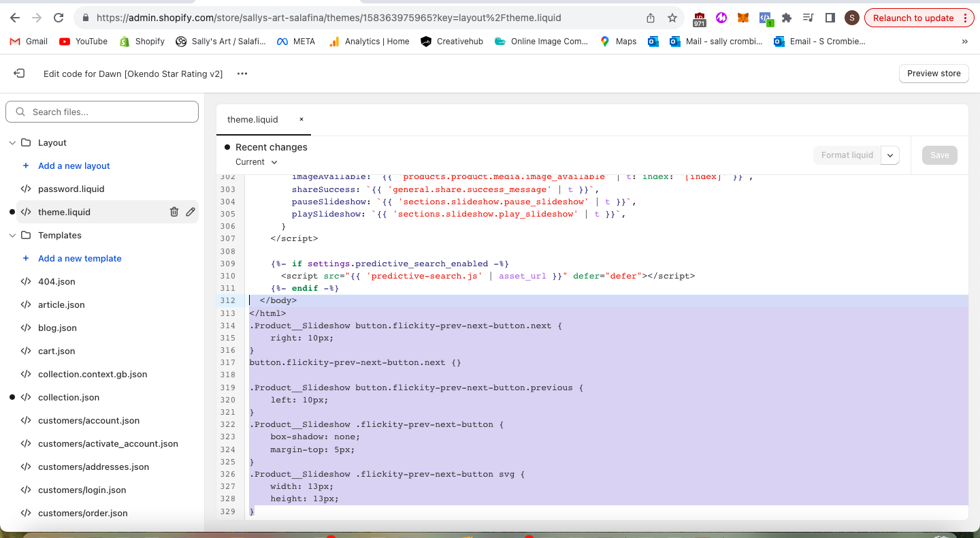980x538 pixels.
Task: Close the theme.liquid tab
Action: (301, 119)
